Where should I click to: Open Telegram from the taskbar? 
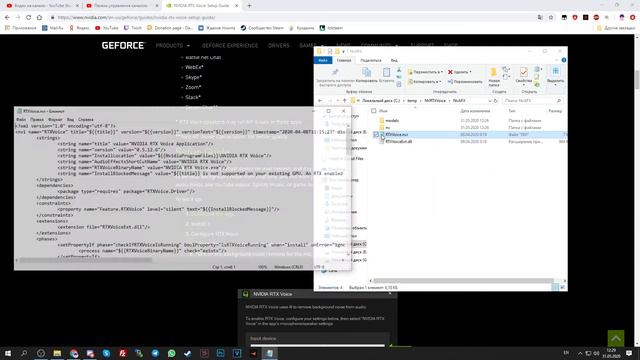155,353
